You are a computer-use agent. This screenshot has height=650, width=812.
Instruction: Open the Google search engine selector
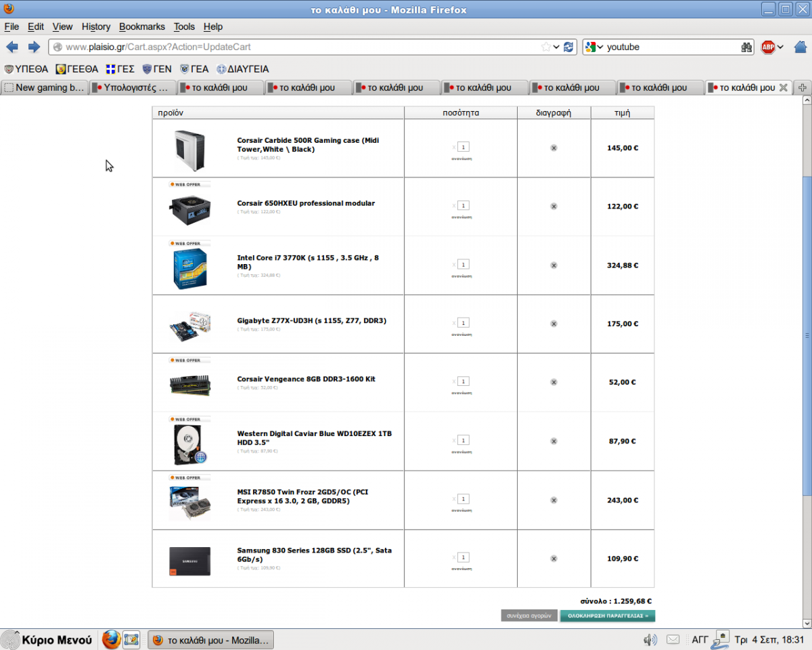click(x=593, y=47)
